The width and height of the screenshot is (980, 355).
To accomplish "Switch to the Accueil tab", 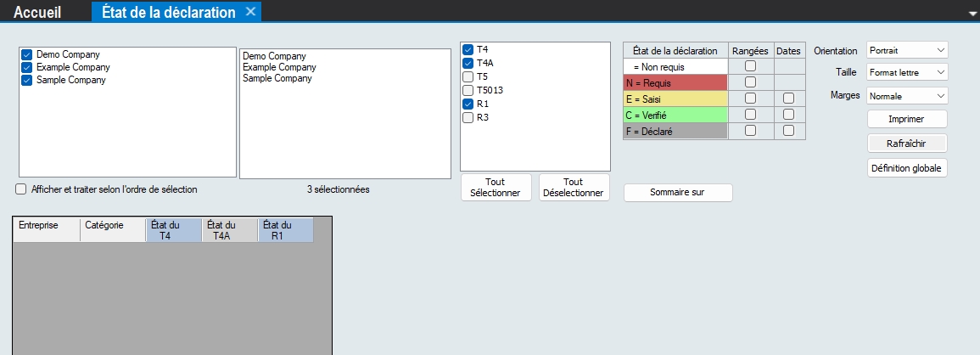I will coord(36,12).
